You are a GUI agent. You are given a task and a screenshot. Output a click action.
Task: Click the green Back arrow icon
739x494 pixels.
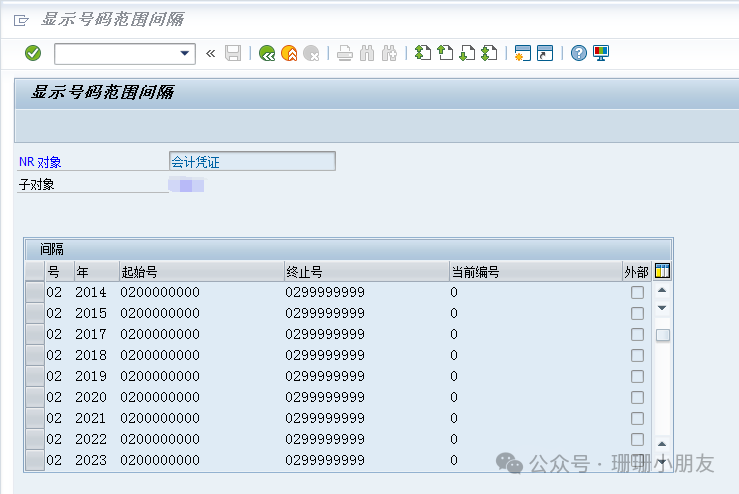tap(266, 53)
